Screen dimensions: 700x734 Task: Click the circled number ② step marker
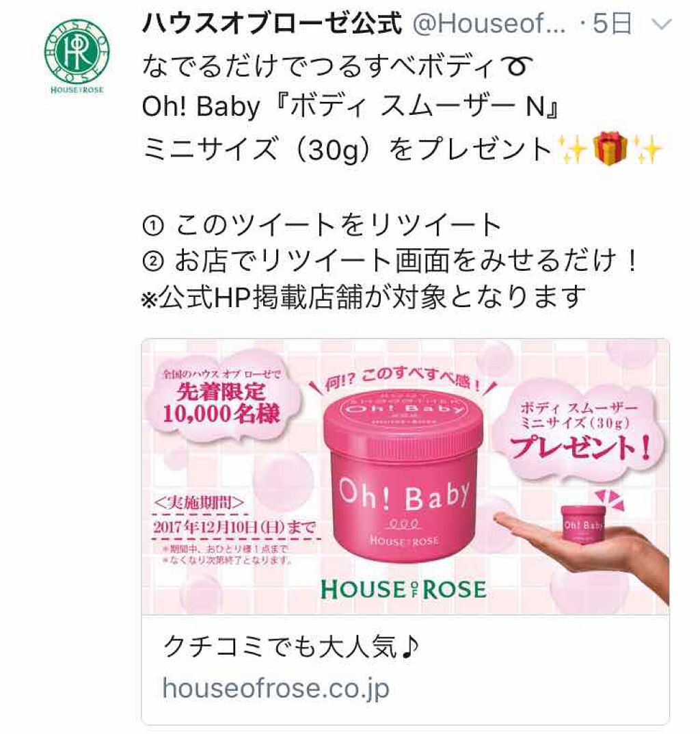pyautogui.click(x=153, y=262)
